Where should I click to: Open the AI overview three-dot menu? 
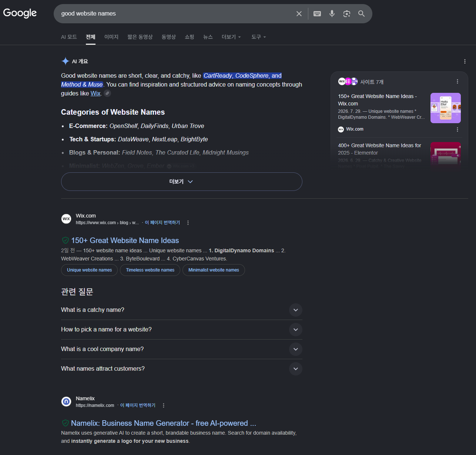pos(465,61)
